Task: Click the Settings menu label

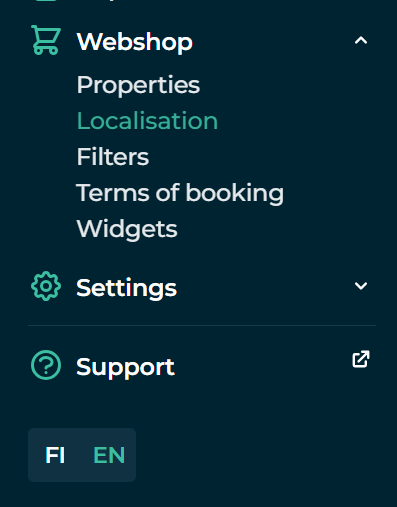Action: [x=127, y=288]
